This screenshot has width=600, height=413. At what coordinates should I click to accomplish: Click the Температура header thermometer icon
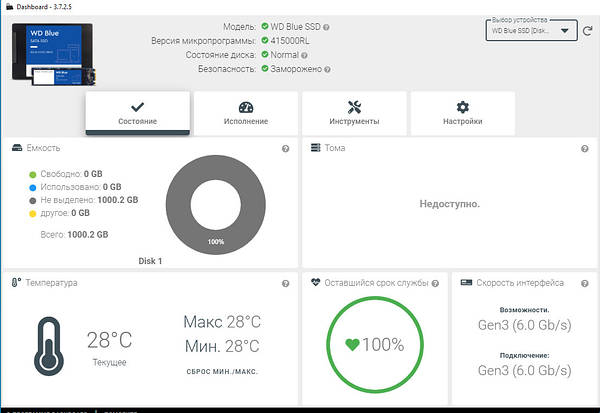[16, 282]
